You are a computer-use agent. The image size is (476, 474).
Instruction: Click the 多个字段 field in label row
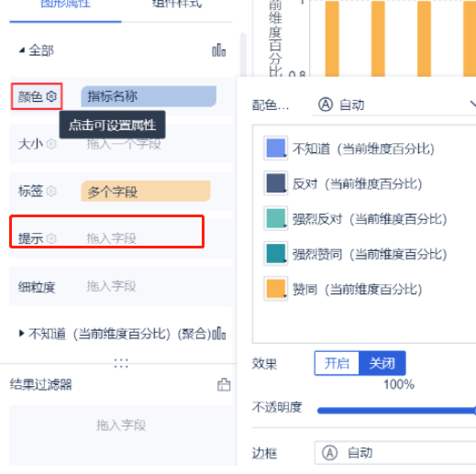[146, 191]
